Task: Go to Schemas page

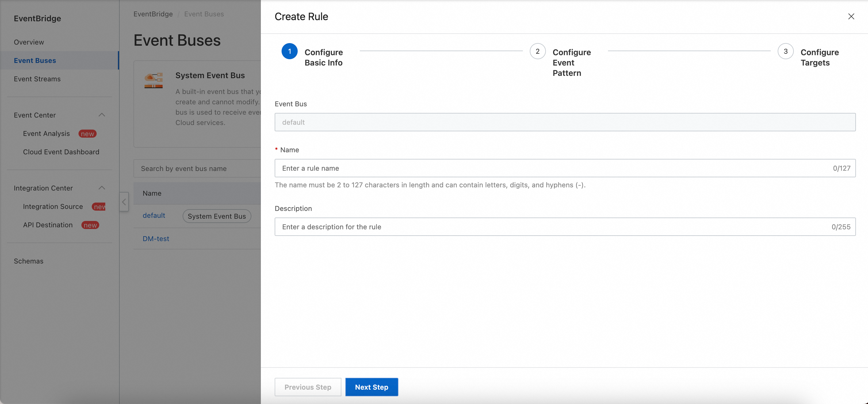Action: point(29,261)
